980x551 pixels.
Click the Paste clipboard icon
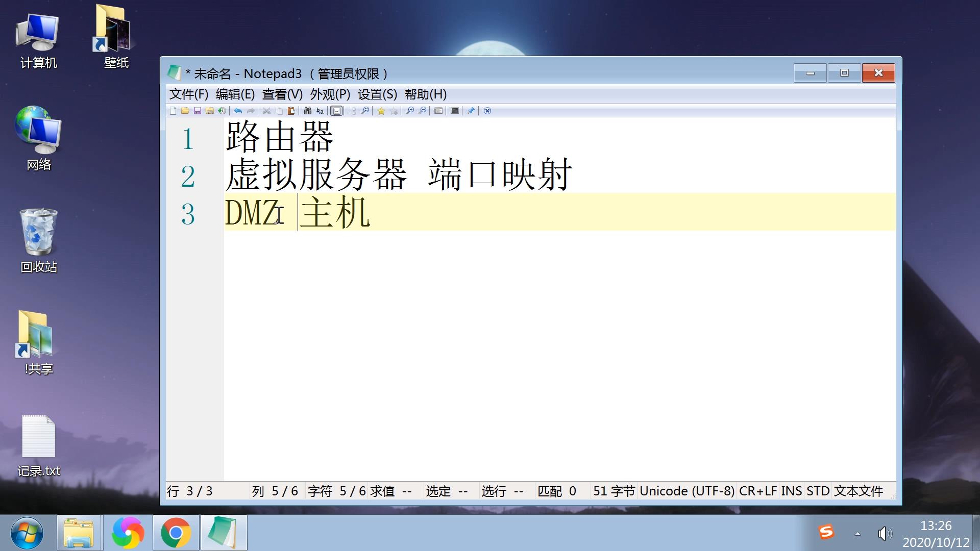tap(291, 111)
